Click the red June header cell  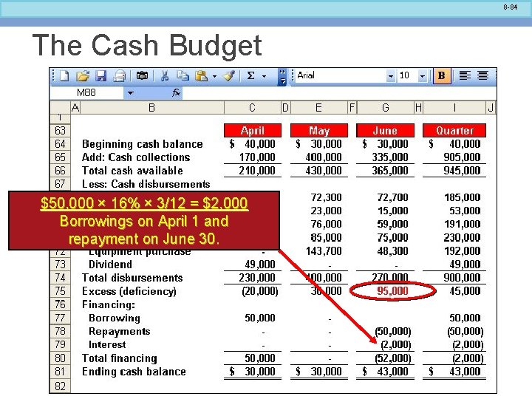(x=385, y=131)
